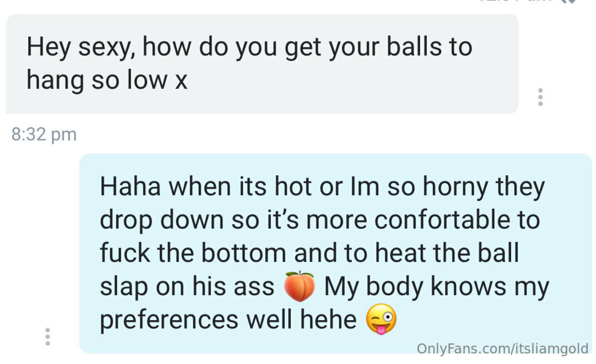This screenshot has height=364, width=596.
Task: Click the word "preferences" in the reply
Action: tap(169, 321)
